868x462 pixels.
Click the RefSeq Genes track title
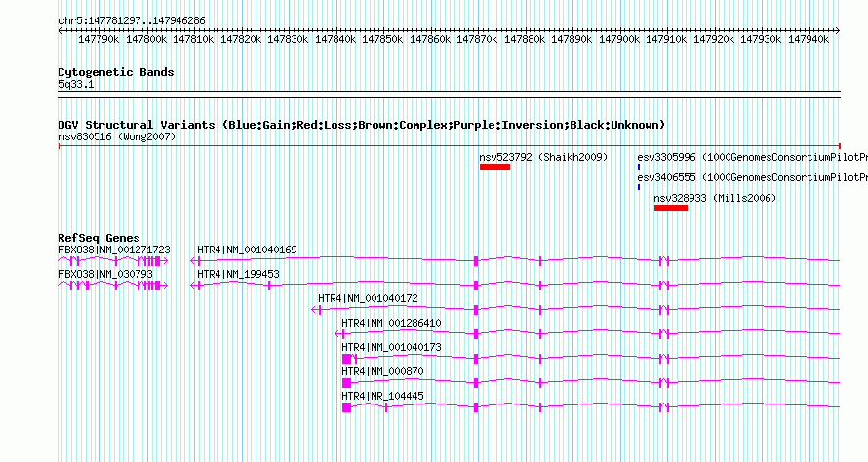point(99,238)
